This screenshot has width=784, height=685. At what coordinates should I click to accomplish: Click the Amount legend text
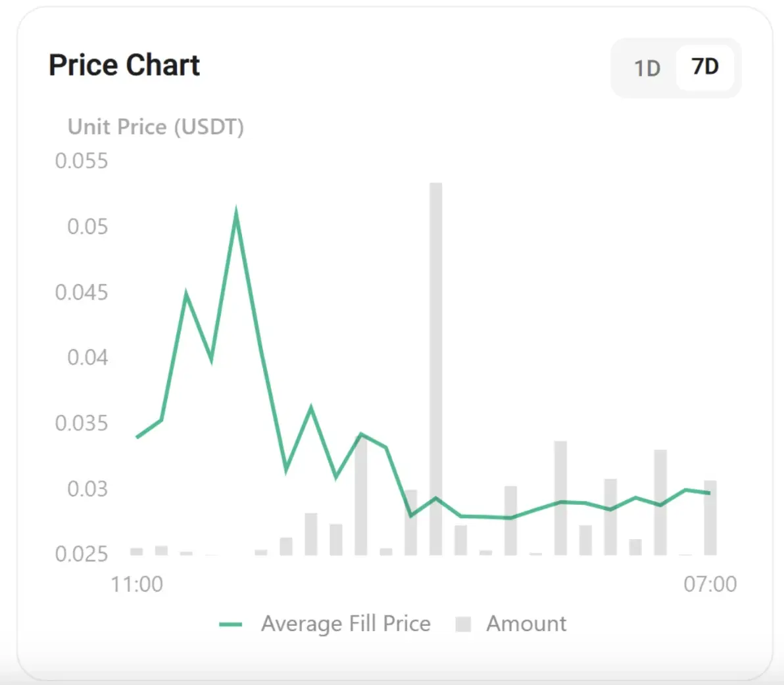click(526, 623)
